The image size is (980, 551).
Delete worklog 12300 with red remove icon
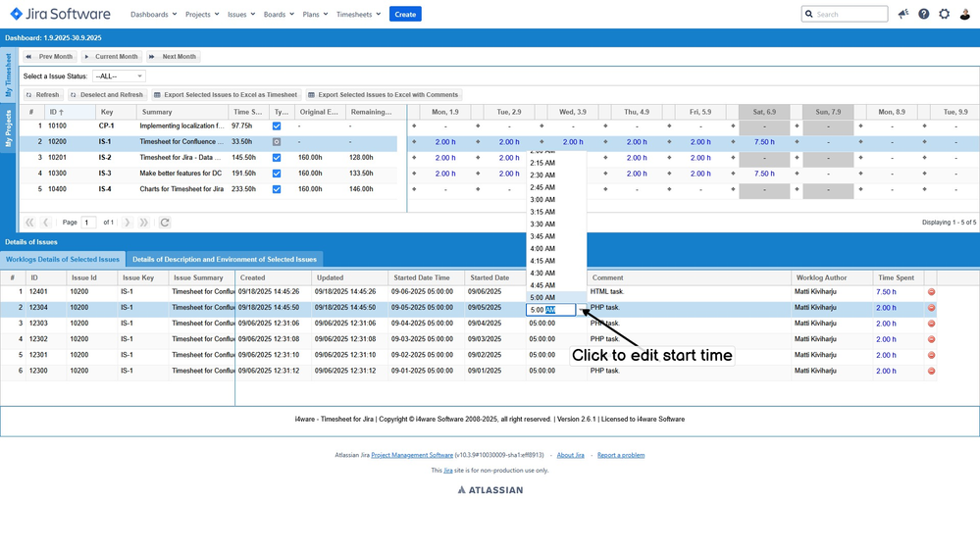tap(931, 372)
